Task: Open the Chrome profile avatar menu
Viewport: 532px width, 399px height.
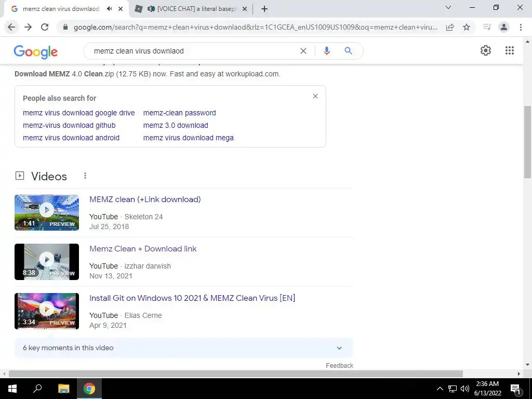Action: coord(504,27)
